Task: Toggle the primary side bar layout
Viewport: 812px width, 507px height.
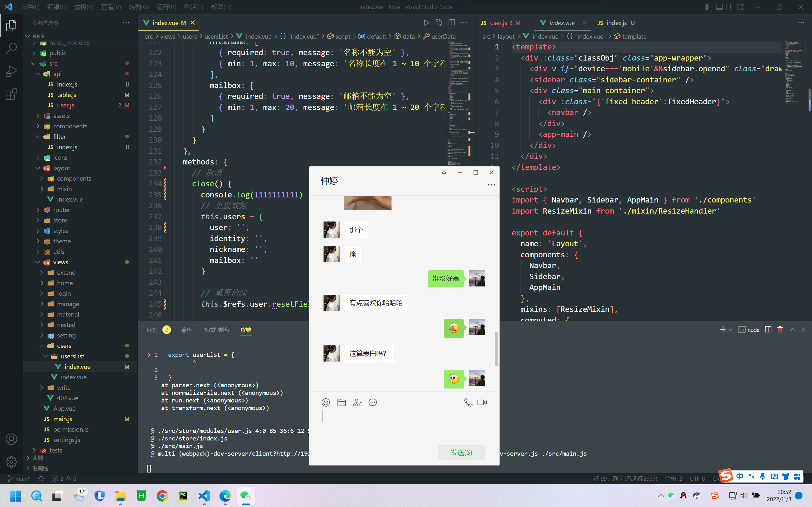Action: pyautogui.click(x=709, y=7)
